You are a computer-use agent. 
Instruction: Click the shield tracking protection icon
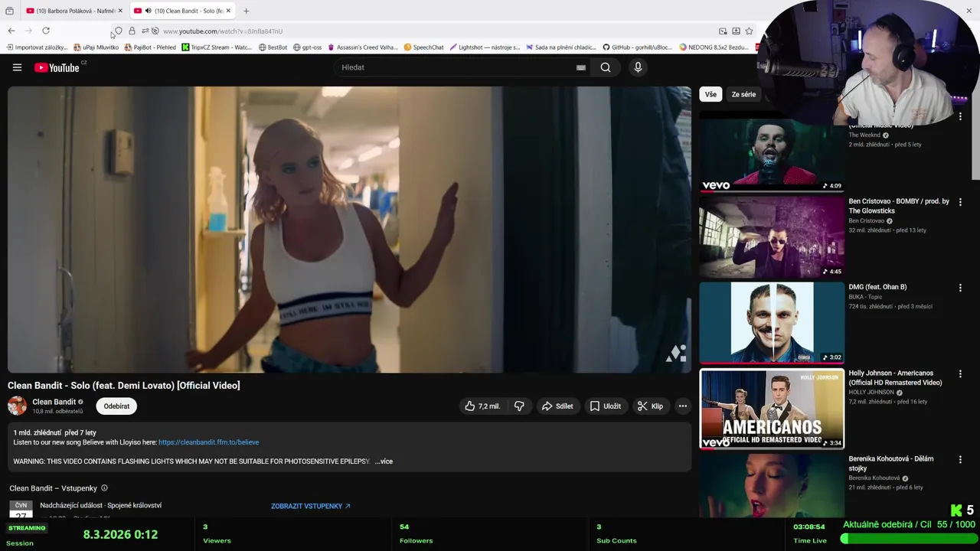[119, 31]
